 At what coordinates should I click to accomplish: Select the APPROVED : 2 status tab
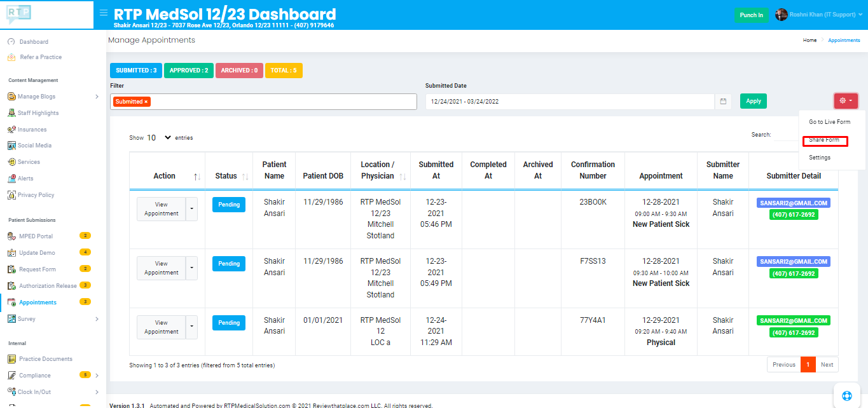(189, 71)
